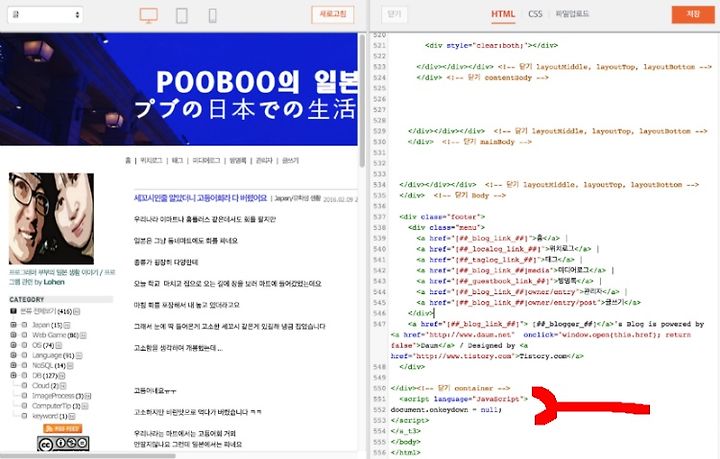
Task: Switch preview to desktop monitor view
Action: click(149, 15)
